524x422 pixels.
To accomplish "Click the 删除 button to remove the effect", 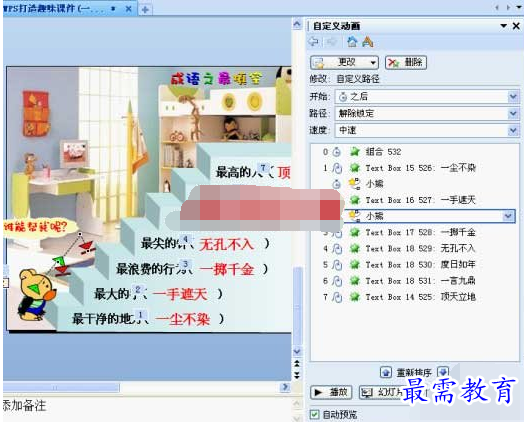I will (406, 62).
